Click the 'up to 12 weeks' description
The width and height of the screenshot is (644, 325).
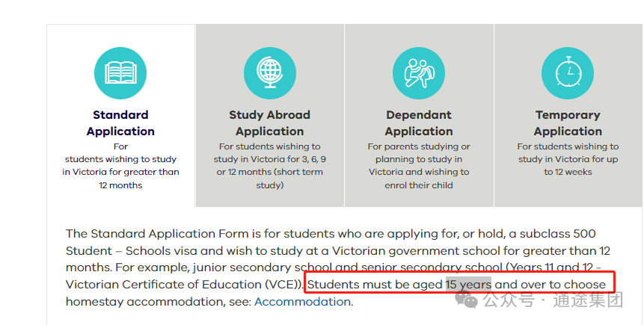pos(568,159)
